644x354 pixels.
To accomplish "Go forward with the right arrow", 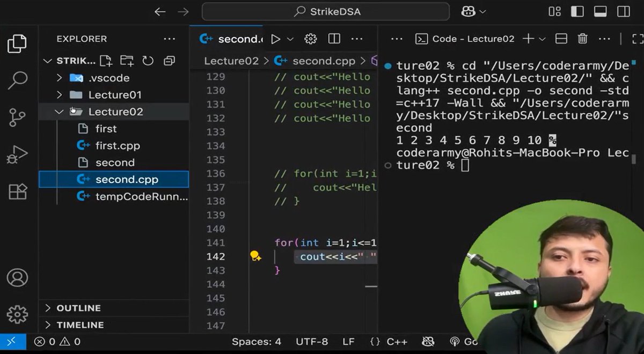I will (x=183, y=11).
